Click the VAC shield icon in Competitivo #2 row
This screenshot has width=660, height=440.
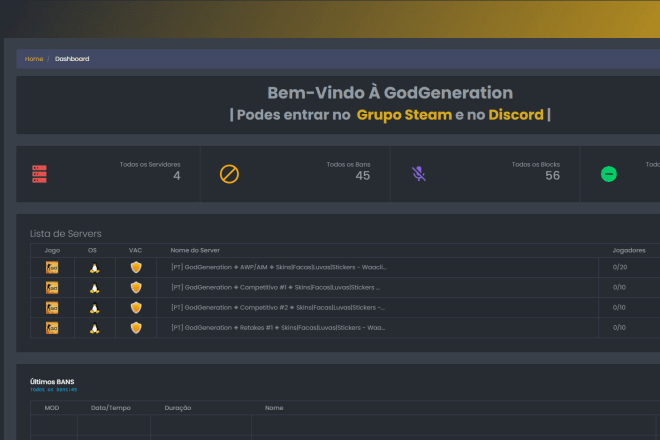pos(136,308)
